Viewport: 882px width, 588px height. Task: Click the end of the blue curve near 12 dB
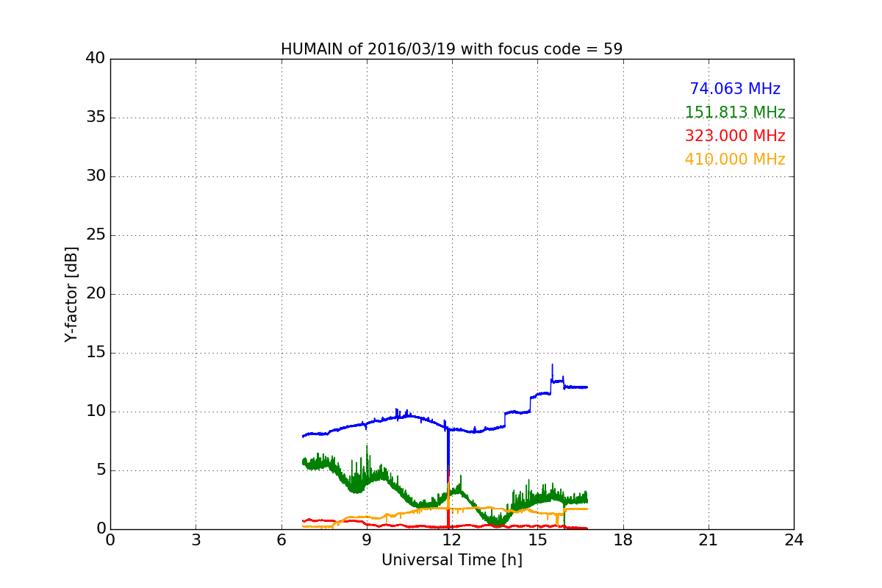[587, 387]
